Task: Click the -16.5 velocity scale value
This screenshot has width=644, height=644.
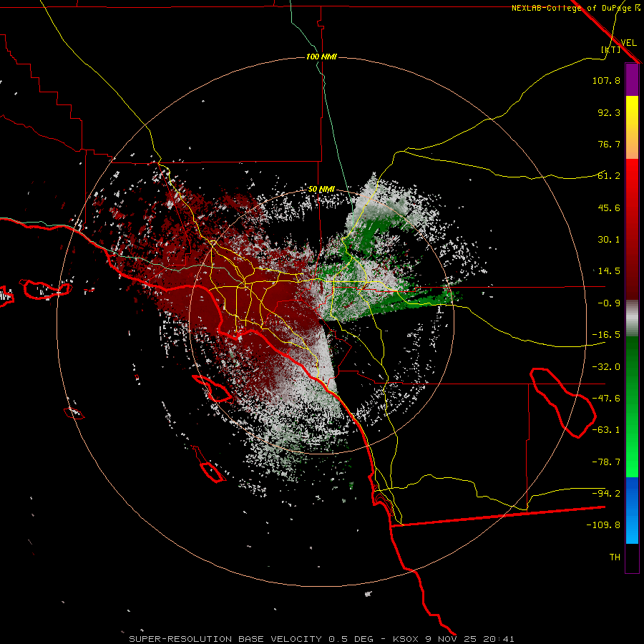Action: coord(606,335)
